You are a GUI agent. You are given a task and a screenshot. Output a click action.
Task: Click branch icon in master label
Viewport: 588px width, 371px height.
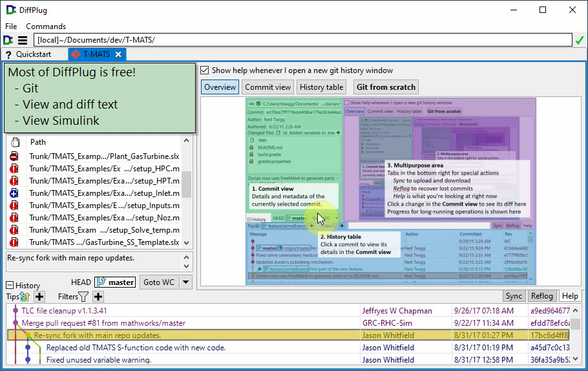coord(101,282)
